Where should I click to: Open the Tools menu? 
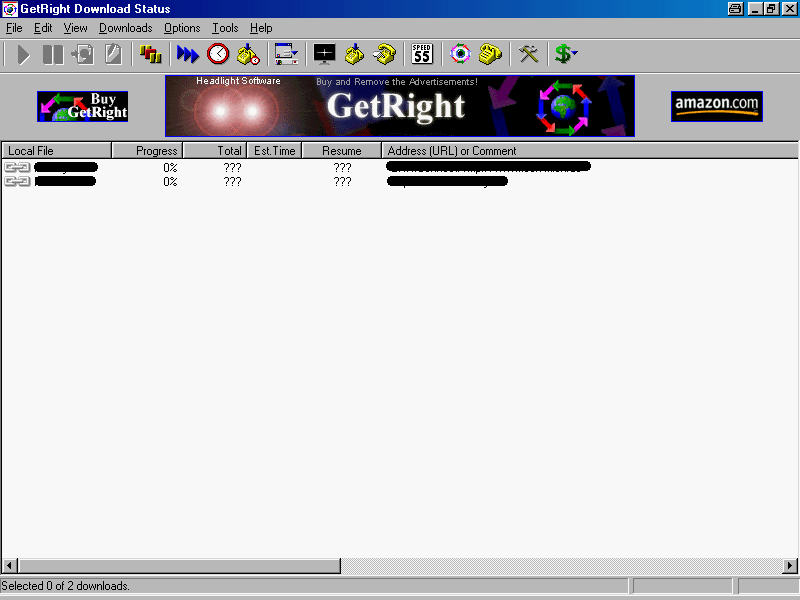(225, 28)
